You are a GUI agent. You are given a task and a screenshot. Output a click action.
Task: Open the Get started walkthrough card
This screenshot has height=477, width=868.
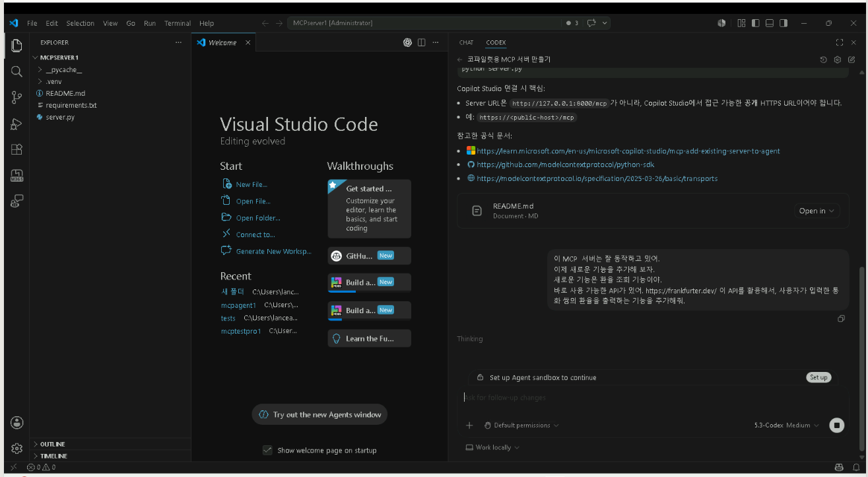pyautogui.click(x=370, y=209)
